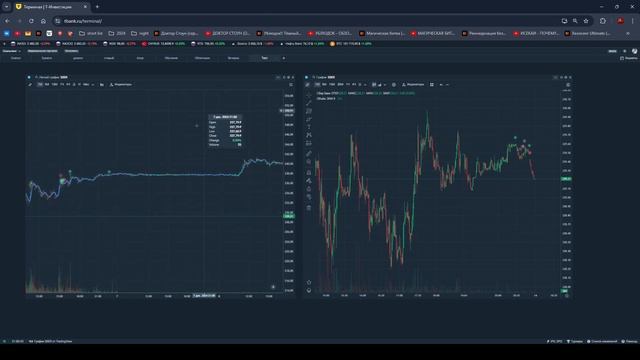Pick the trend line tool in right chart sidebar
640x360 pixels.
[309, 102]
